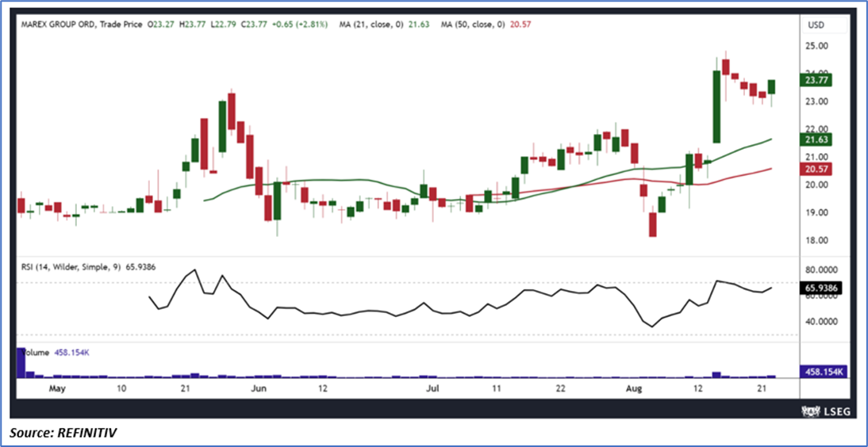Click the 11 date axis label
Image resolution: width=868 pixels, height=447 pixels.
(497, 389)
